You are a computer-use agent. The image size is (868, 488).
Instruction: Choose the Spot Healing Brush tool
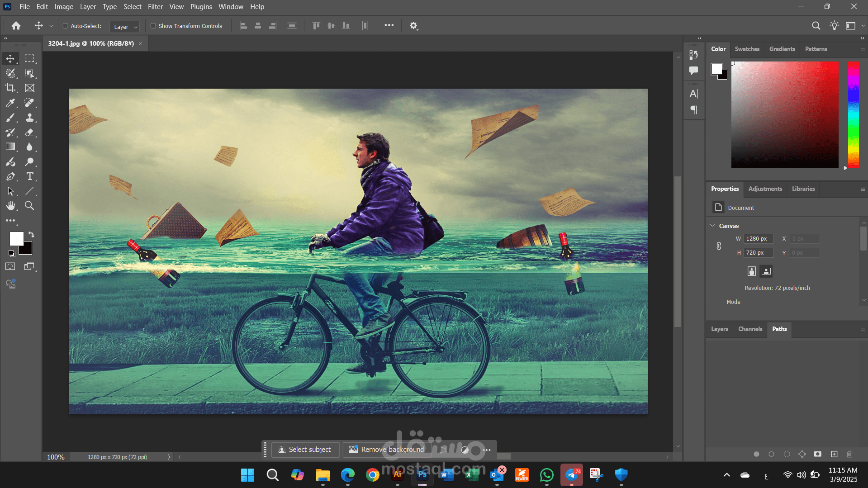click(29, 103)
